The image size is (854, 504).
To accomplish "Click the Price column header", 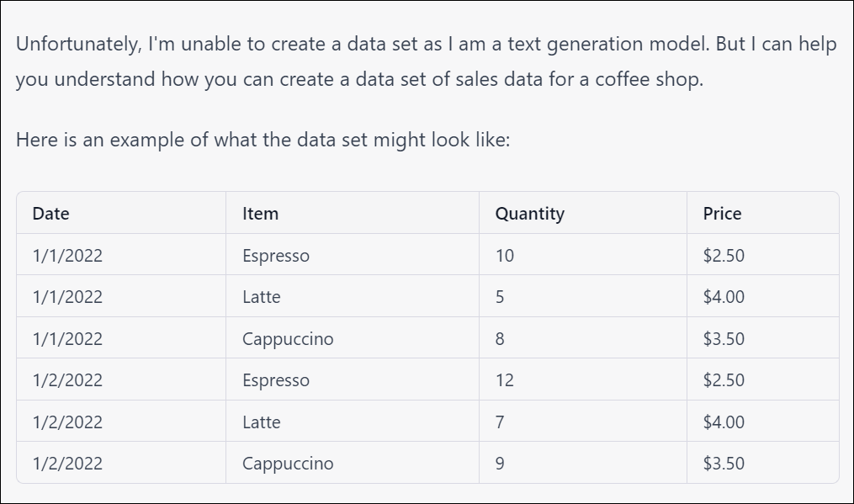I will click(x=722, y=214).
